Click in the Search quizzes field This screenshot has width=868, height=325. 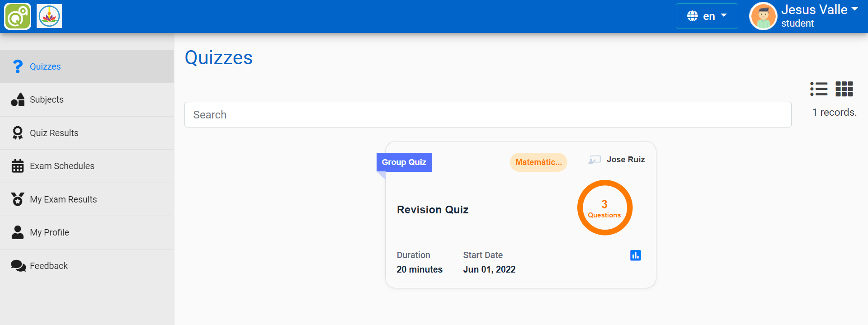487,115
